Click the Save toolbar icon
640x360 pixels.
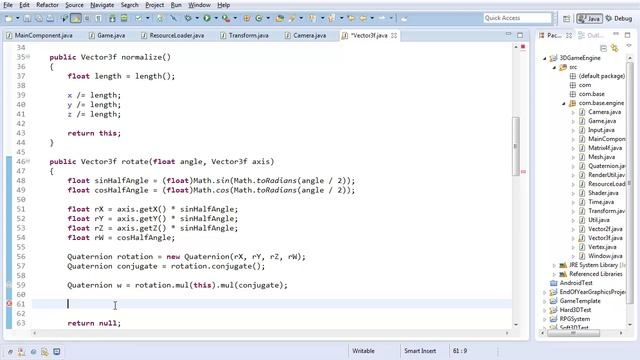pyautogui.click(x=27, y=18)
